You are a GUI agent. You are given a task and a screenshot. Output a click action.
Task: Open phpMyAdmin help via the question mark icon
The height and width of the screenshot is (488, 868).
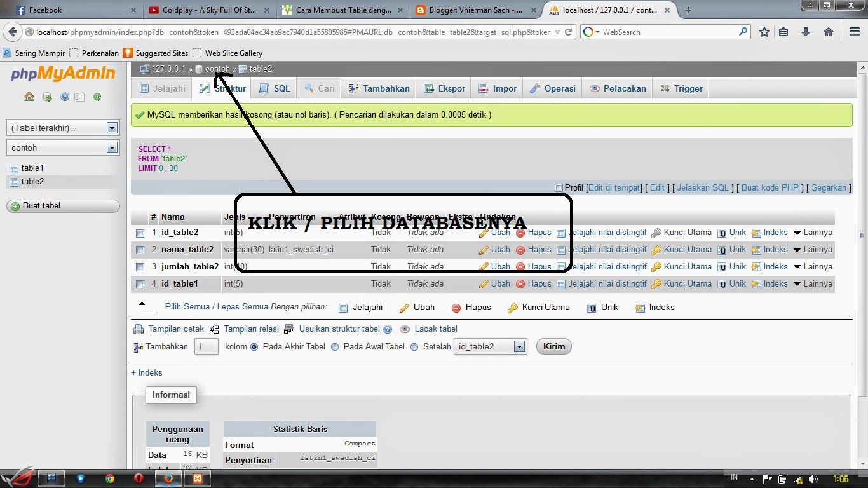point(64,97)
